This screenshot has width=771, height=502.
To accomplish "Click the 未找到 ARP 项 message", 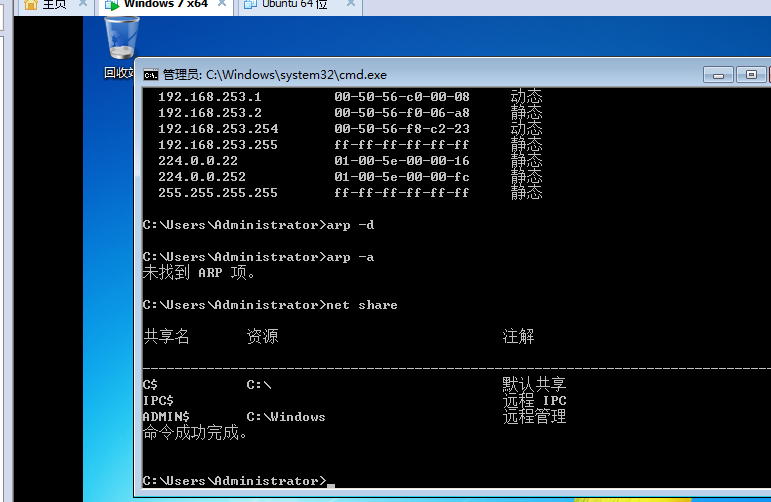I will click(x=199, y=272).
